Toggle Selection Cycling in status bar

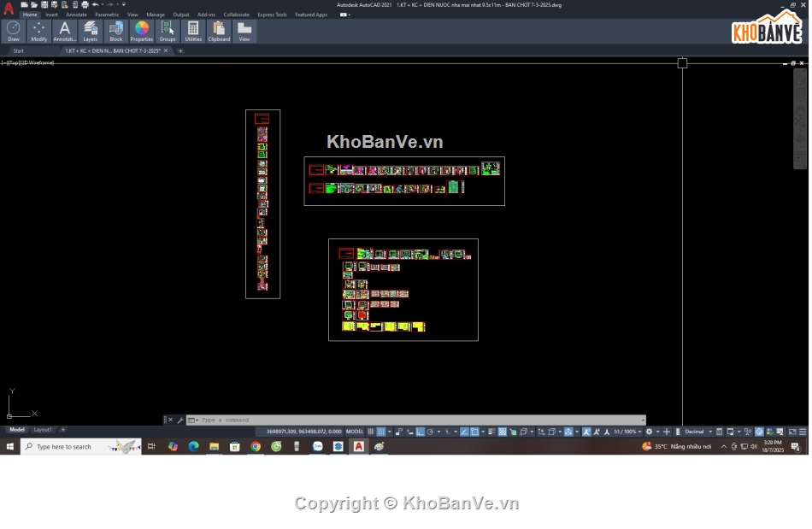tap(512, 432)
